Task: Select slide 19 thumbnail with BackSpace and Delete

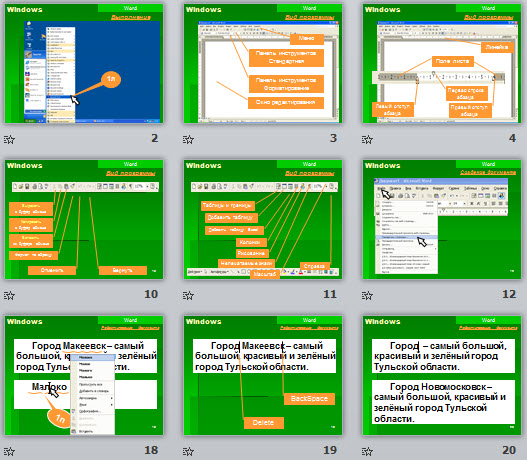Action: point(263,375)
